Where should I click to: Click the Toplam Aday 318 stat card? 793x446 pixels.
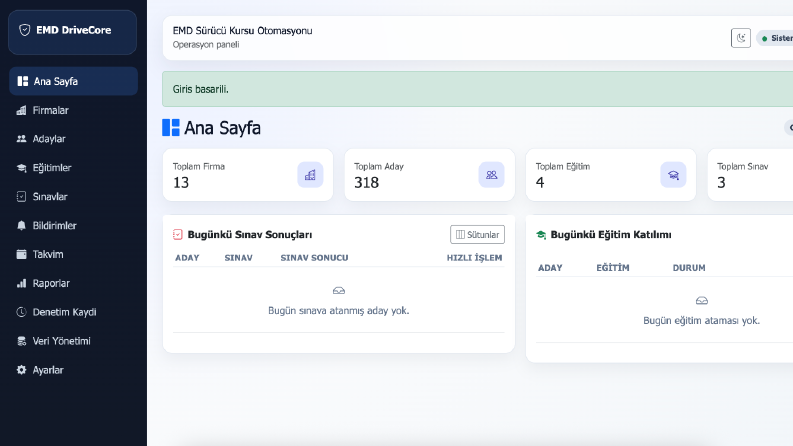click(x=429, y=175)
